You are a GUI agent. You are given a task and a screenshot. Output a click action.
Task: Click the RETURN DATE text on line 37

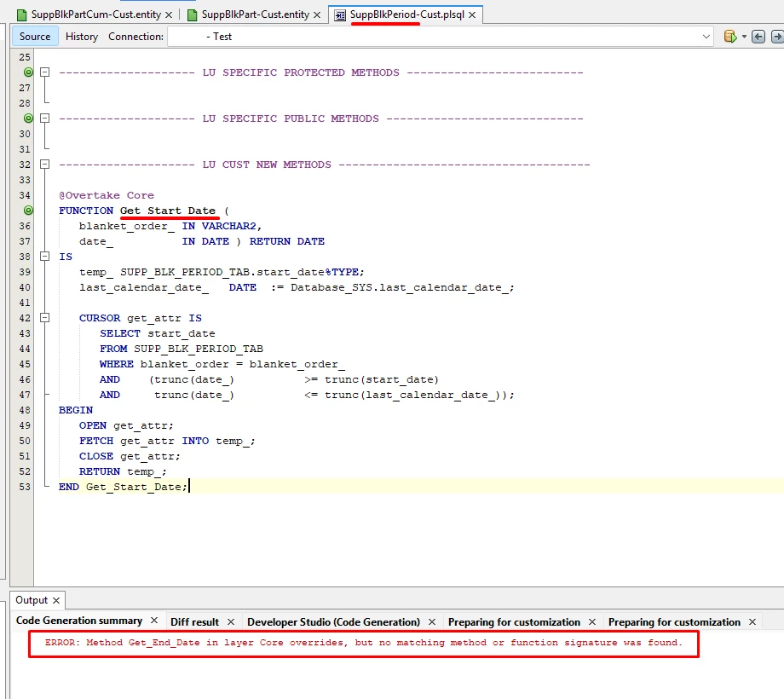tap(287, 241)
